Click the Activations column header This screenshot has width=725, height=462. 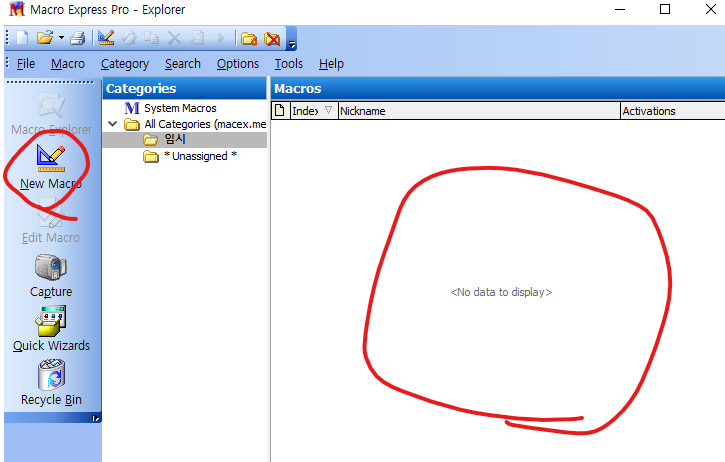pyautogui.click(x=673, y=111)
